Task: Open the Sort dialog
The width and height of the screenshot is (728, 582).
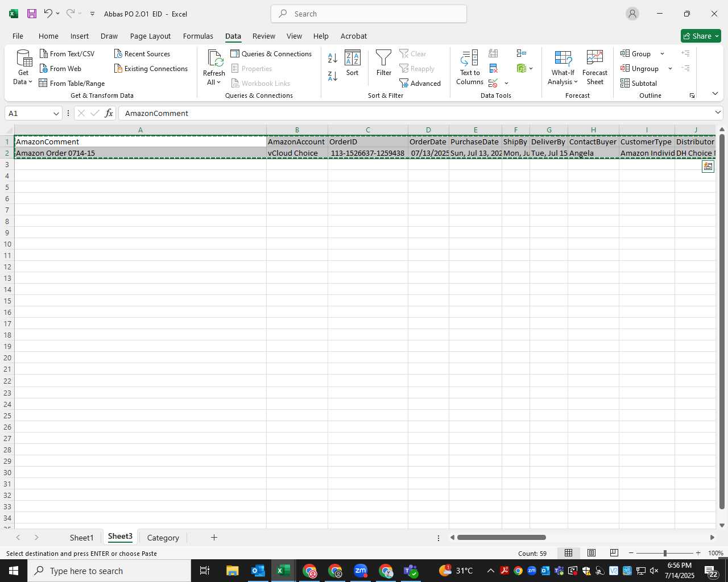Action: click(x=353, y=63)
